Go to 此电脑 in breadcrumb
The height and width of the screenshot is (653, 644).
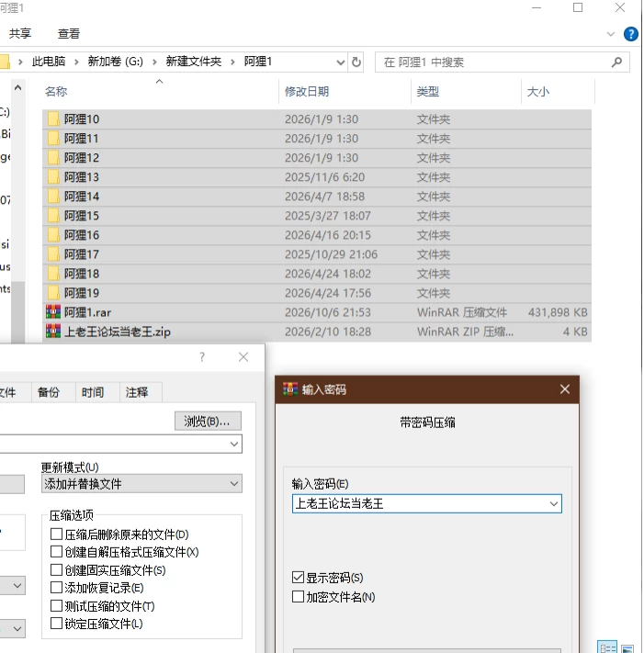click(49, 62)
